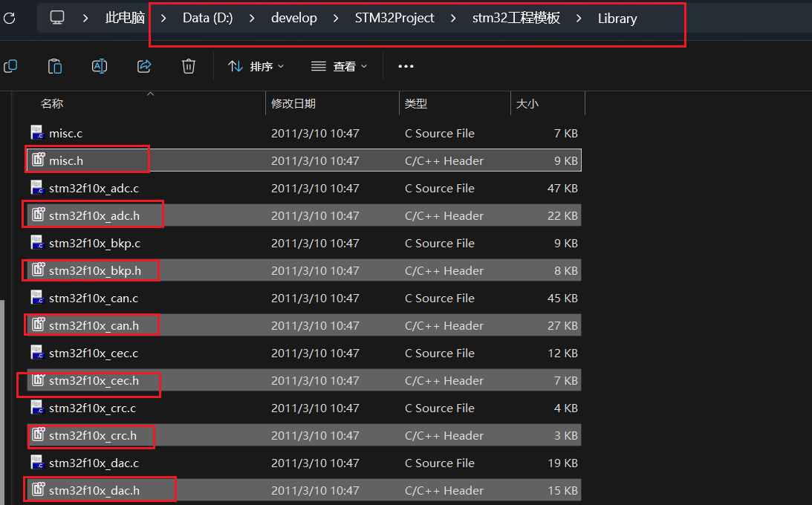This screenshot has width=812, height=505.
Task: Click the This PC monitor icon
Action: tap(57, 18)
